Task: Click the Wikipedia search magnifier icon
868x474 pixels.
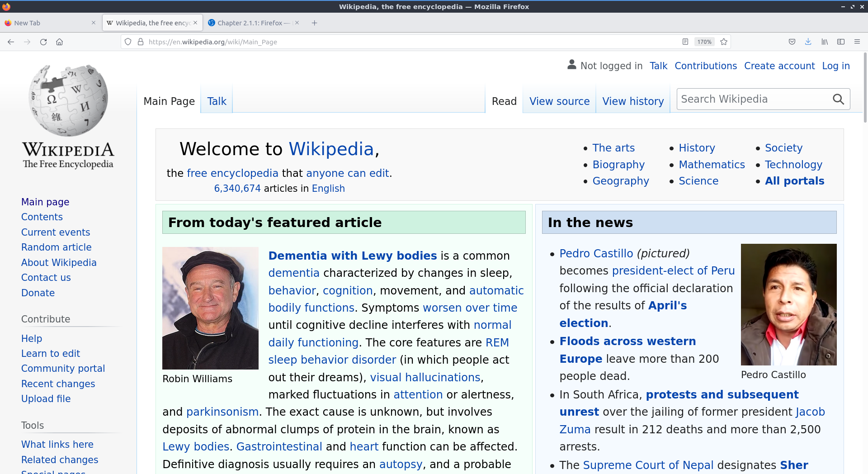Action: (838, 100)
